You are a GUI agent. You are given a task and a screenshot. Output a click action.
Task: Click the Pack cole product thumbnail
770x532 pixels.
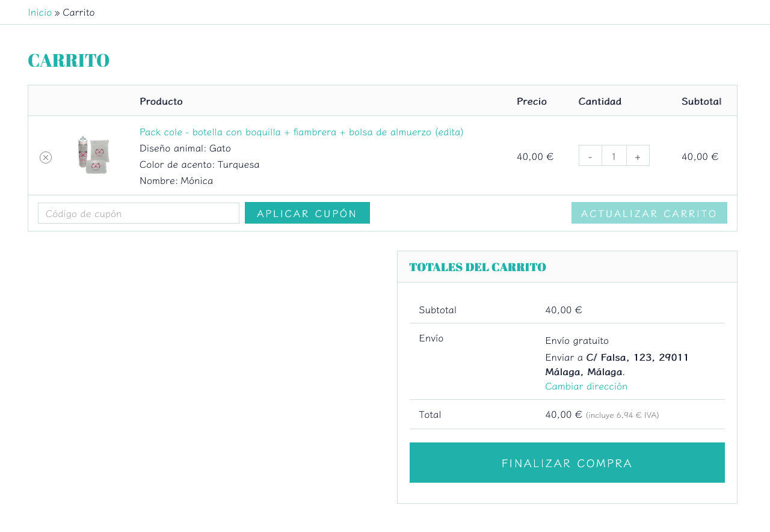tap(93, 155)
